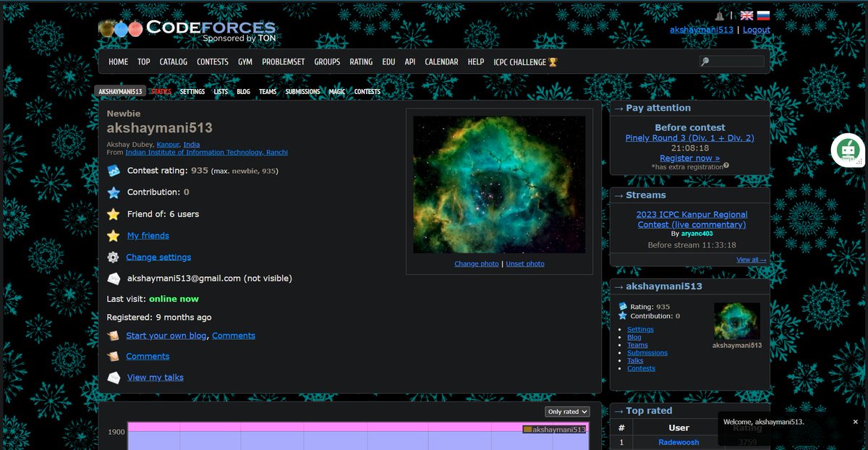Open the Indian Institute of Information Technology link

click(207, 153)
